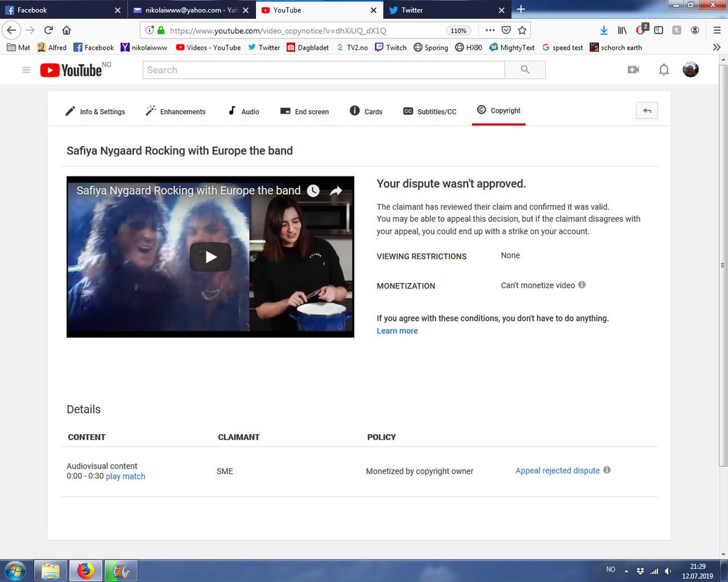Click the browser address bar URL
The width and height of the screenshot is (728, 582).
278,30
